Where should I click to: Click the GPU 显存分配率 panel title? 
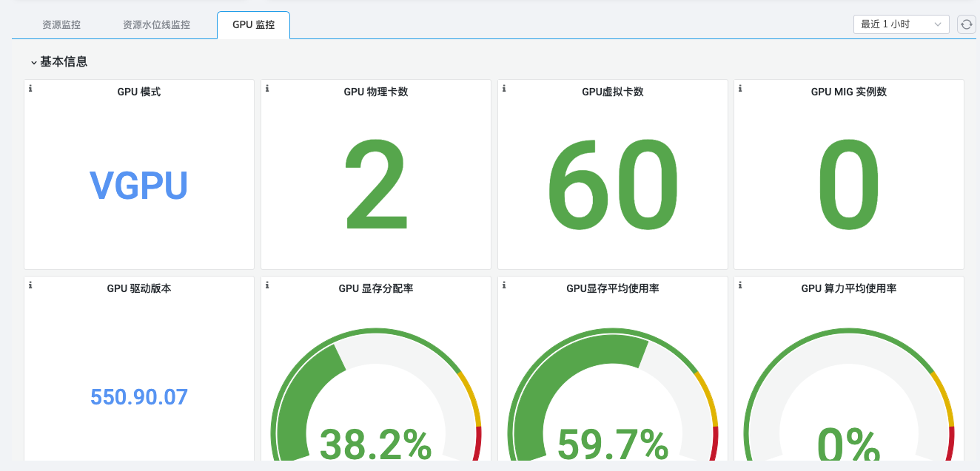click(376, 289)
